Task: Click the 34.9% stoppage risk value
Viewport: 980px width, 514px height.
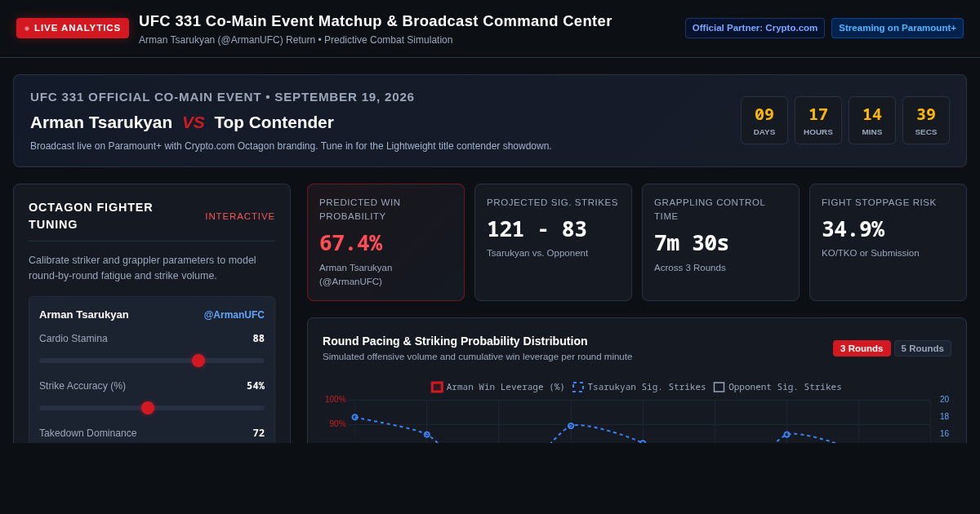Action: 853,229
